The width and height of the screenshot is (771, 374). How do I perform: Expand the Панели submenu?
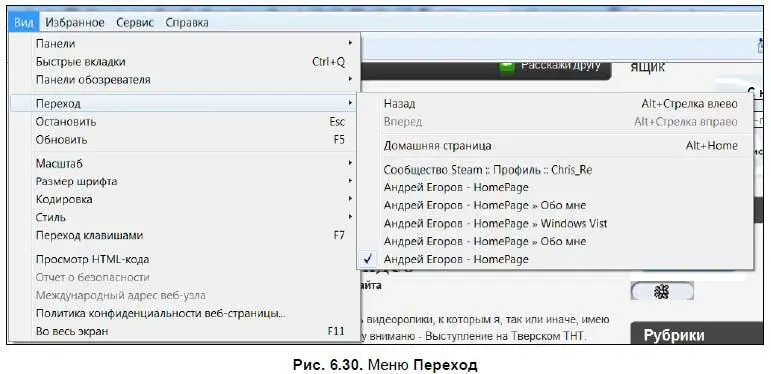click(x=185, y=44)
